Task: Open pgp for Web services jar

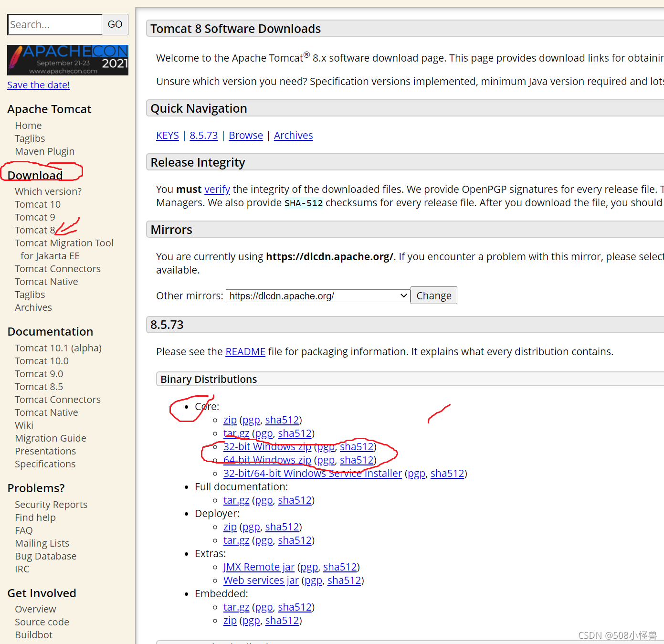Action: point(313,581)
